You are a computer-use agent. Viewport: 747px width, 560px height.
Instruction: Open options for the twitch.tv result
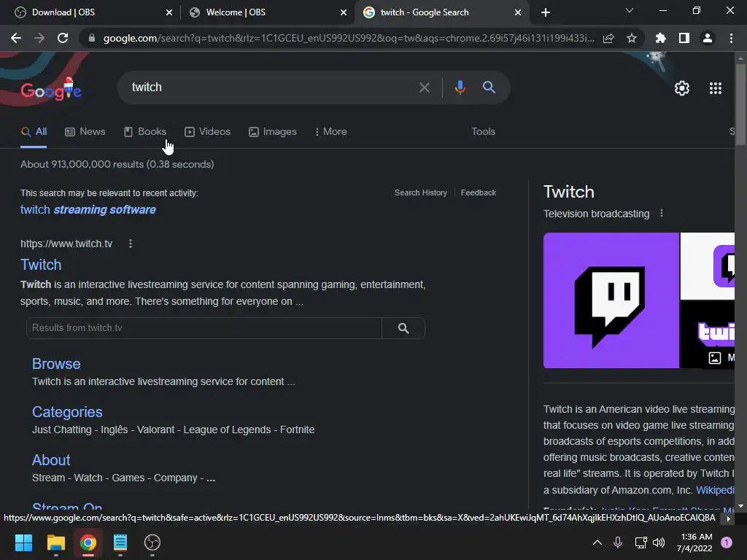[x=131, y=244]
